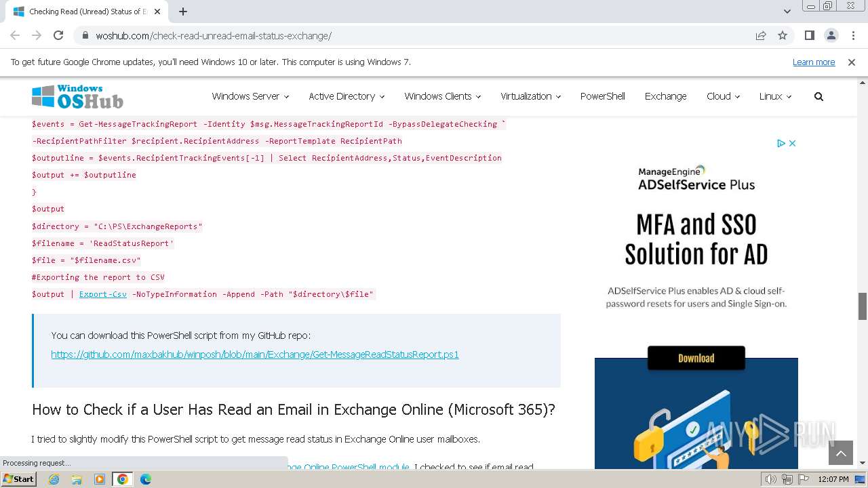Click the share page icon in address bar
Screen dimensions: 868x488
pyautogui.click(x=761, y=36)
